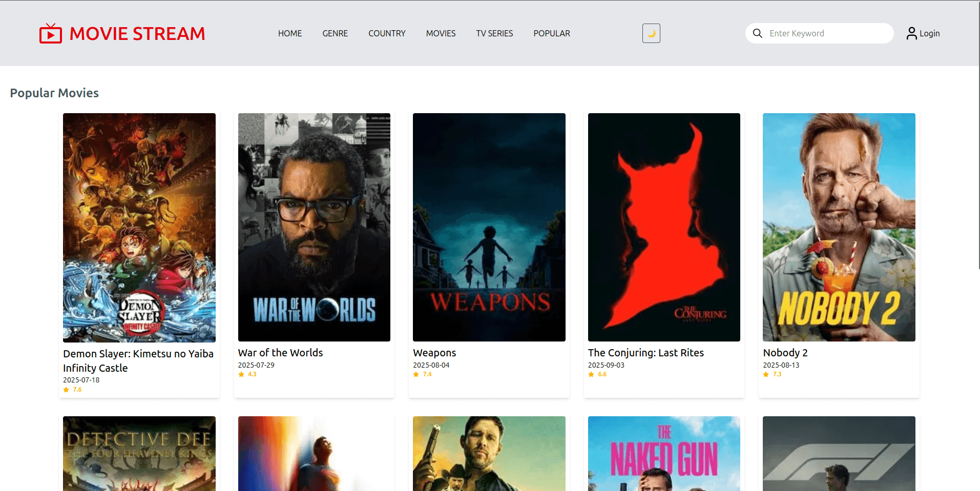Open The Conjuring: Last Rites title link
This screenshot has height=491, width=980.
coord(646,353)
